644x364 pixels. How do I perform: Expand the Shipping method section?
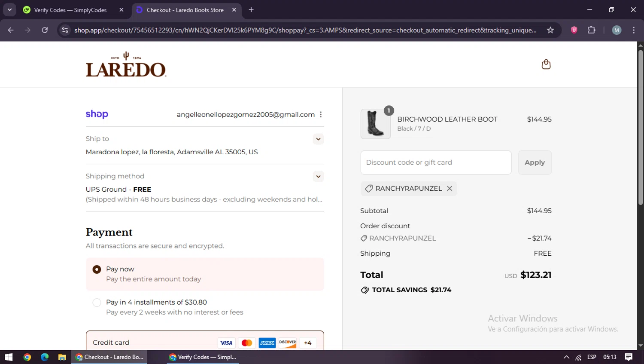pyautogui.click(x=318, y=176)
